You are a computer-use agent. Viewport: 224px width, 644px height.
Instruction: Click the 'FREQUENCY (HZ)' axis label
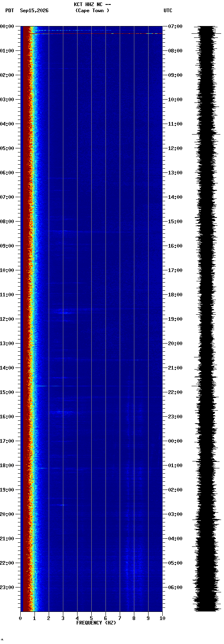pos(96,623)
